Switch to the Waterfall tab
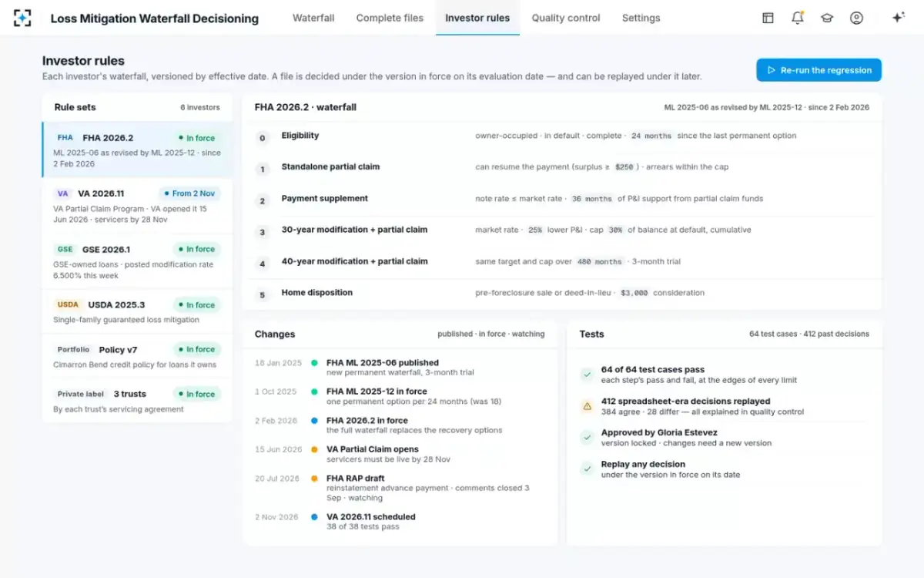Image resolution: width=924 pixels, height=578 pixels. (313, 18)
